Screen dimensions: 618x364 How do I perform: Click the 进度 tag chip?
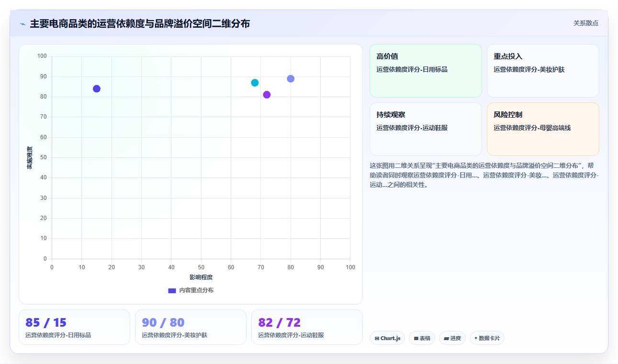click(452, 338)
